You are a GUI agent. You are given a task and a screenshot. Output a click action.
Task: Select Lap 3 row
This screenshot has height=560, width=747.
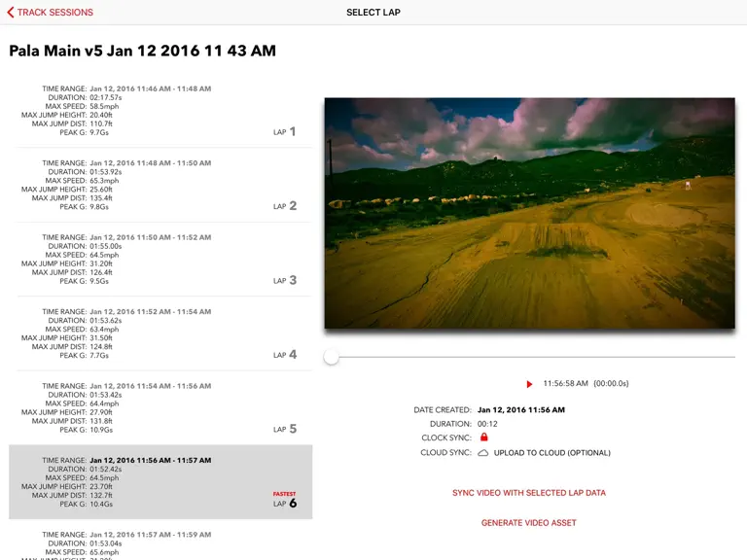[x=160, y=259]
